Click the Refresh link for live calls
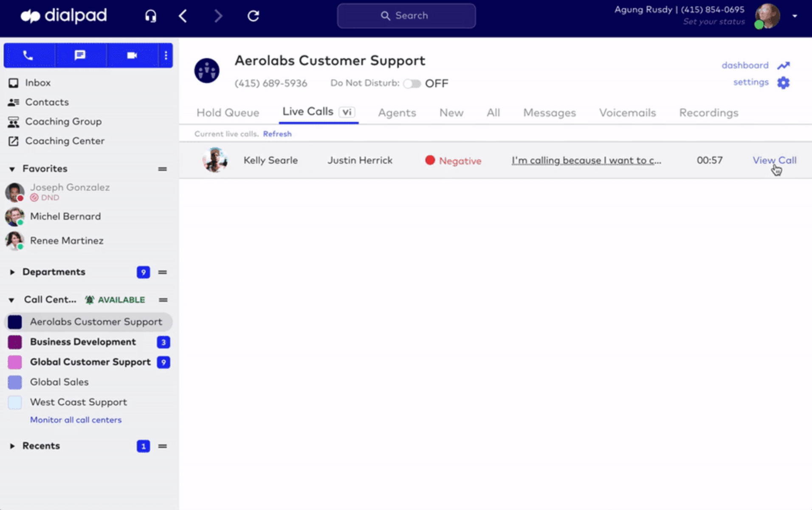The width and height of the screenshot is (812, 510). 277,134
